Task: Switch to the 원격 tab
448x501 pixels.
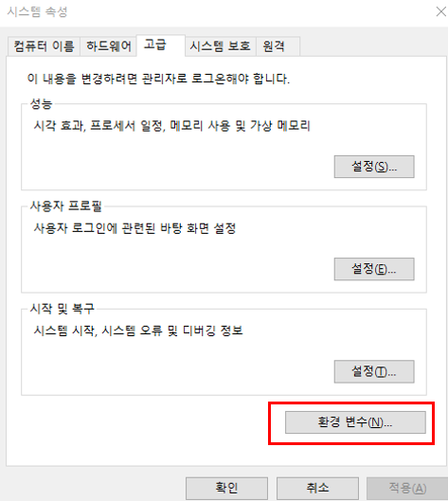Action: pos(278,46)
